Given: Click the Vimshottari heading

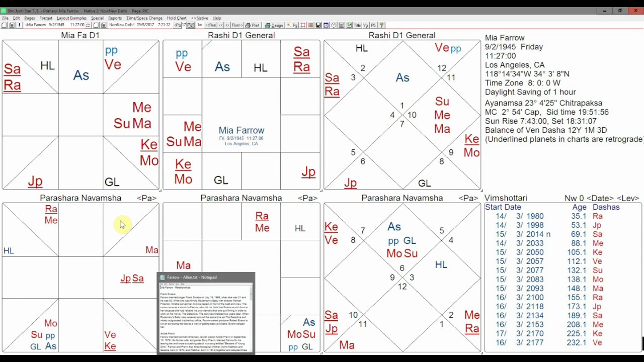Looking at the screenshot, I should point(506,198).
